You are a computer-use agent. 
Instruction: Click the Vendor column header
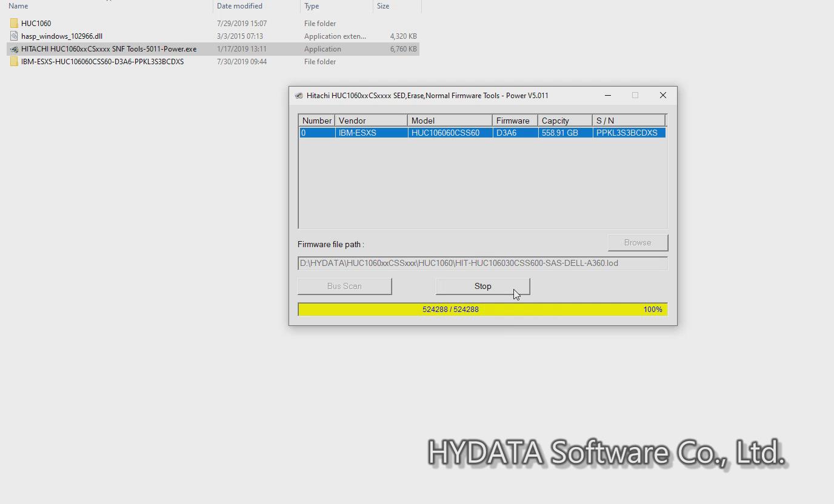[371, 121]
